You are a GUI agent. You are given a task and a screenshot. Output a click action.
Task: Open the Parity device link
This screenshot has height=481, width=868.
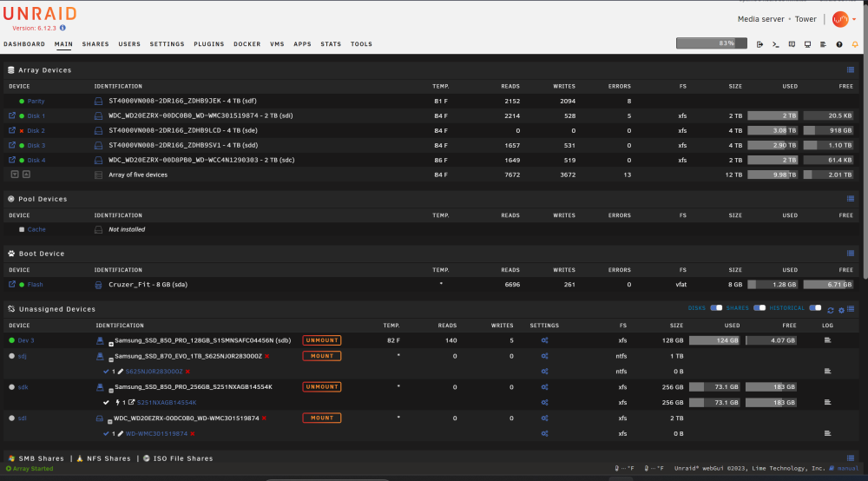(x=36, y=102)
